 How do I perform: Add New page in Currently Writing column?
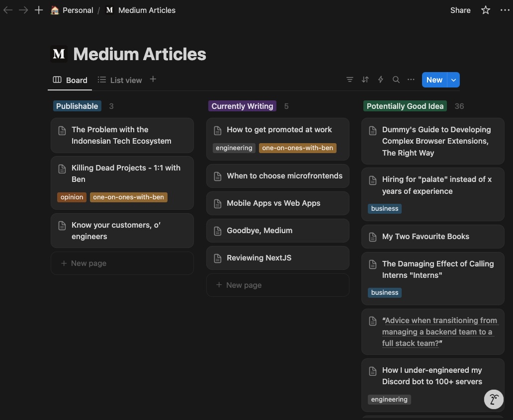(277, 285)
